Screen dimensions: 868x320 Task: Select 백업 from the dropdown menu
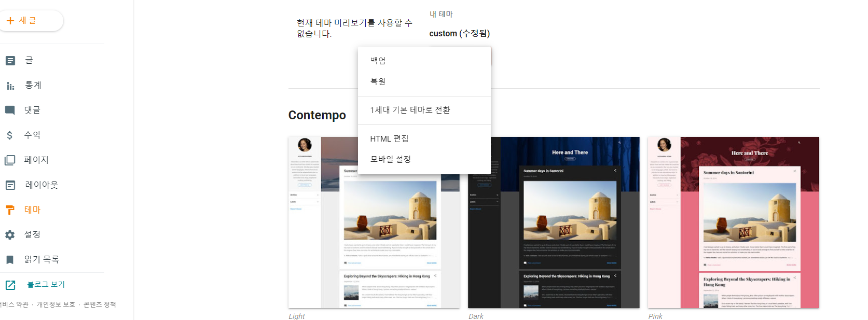424,61
